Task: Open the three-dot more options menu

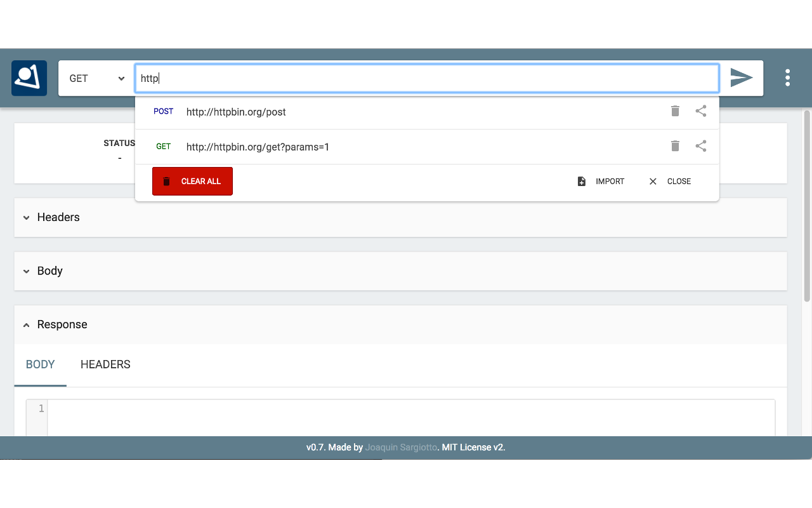Action: click(787, 77)
